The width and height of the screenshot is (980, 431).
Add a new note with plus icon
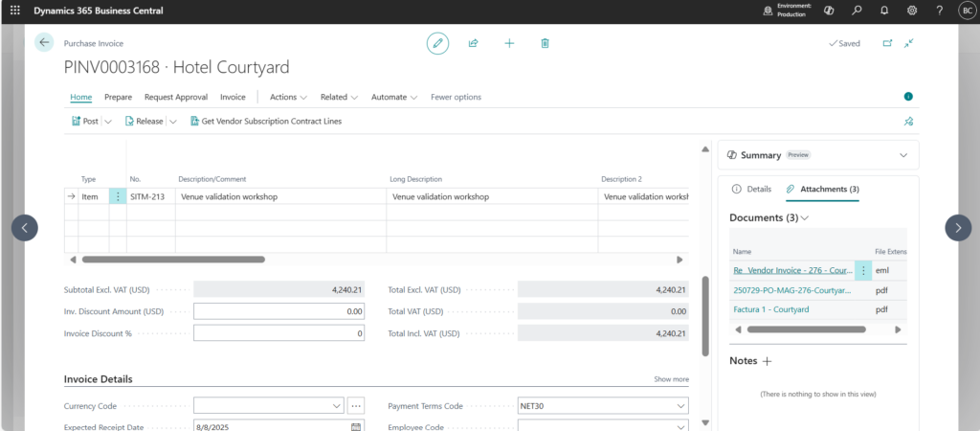[768, 361]
